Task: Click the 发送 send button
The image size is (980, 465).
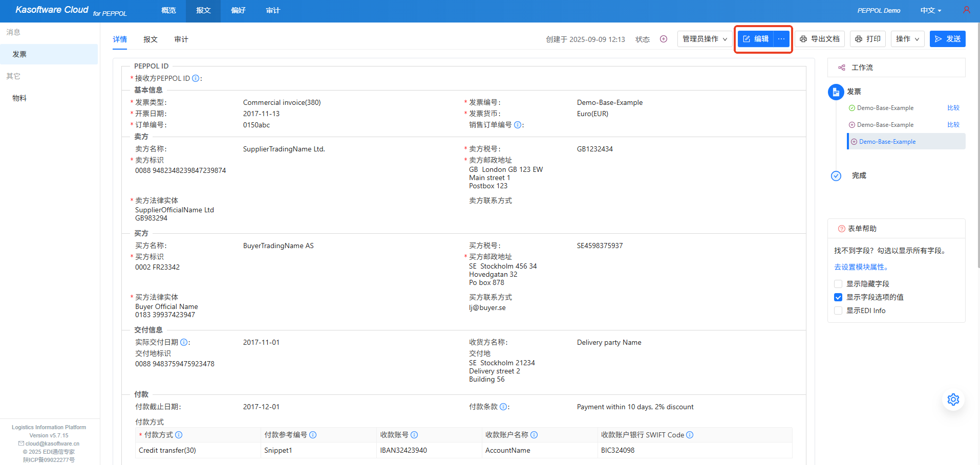Action: click(947, 39)
